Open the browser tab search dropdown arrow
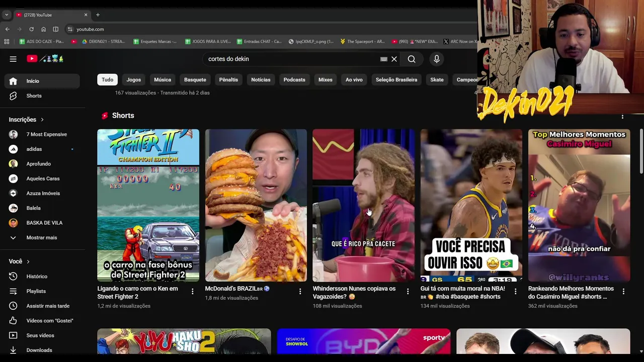This screenshot has height=362, width=644. coord(7,15)
